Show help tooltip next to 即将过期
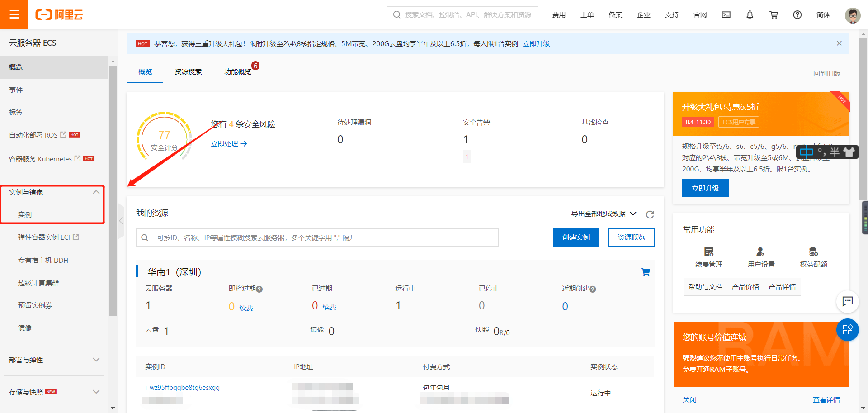 pos(259,289)
